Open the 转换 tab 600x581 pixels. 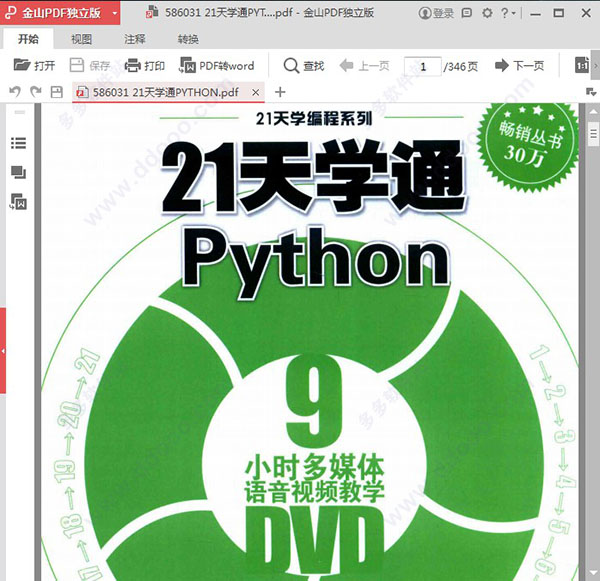pyautogui.click(x=188, y=39)
